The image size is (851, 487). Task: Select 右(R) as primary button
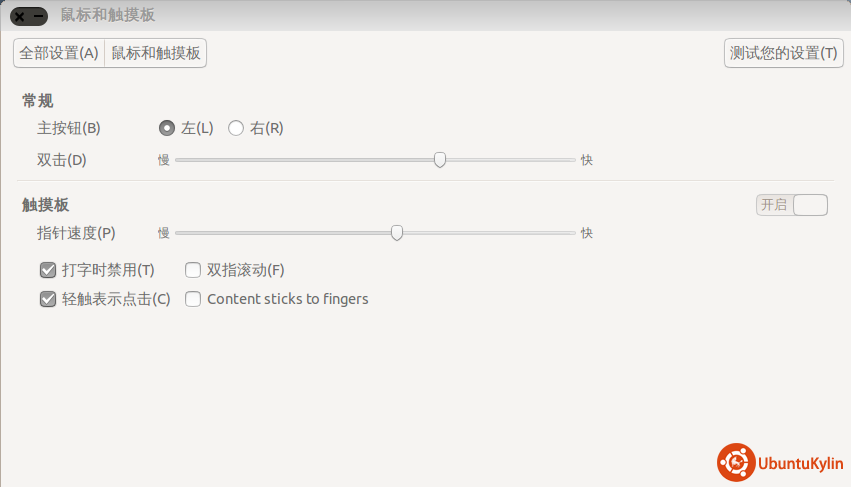point(236,128)
